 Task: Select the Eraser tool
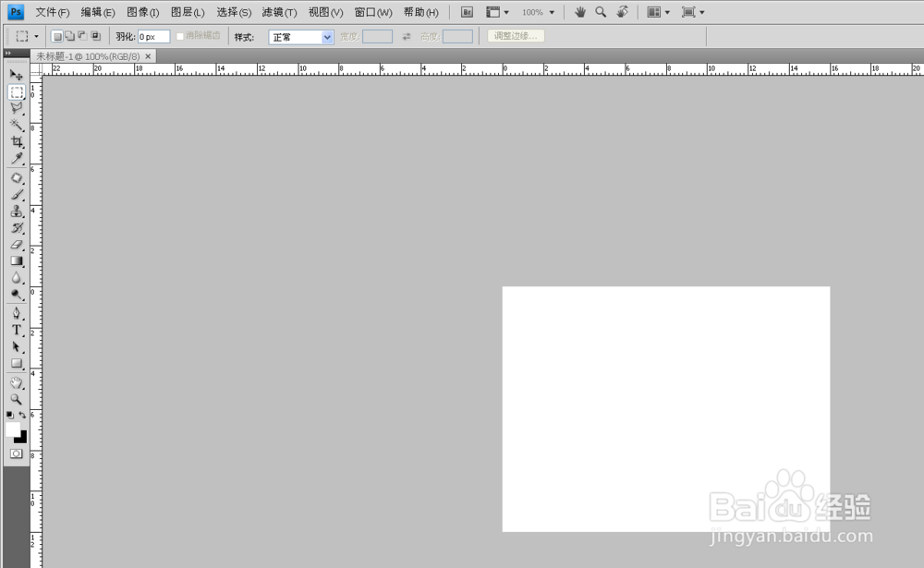17,244
